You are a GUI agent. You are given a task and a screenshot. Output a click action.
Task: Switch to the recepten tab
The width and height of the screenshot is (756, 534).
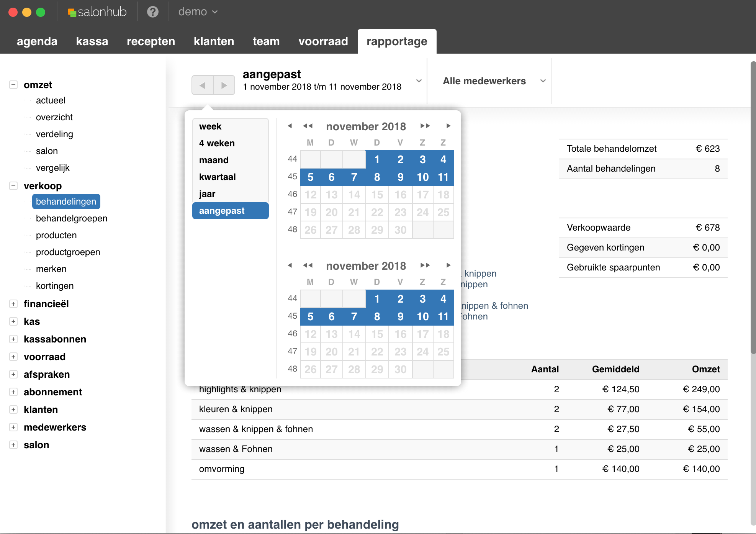(x=151, y=41)
